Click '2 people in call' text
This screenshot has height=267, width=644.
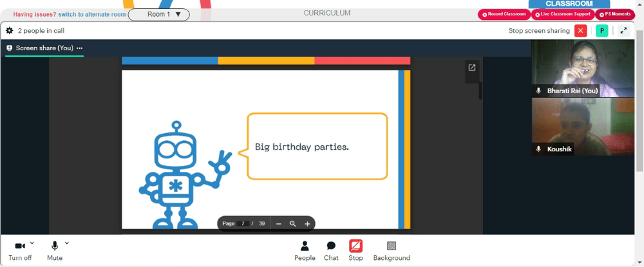click(41, 31)
